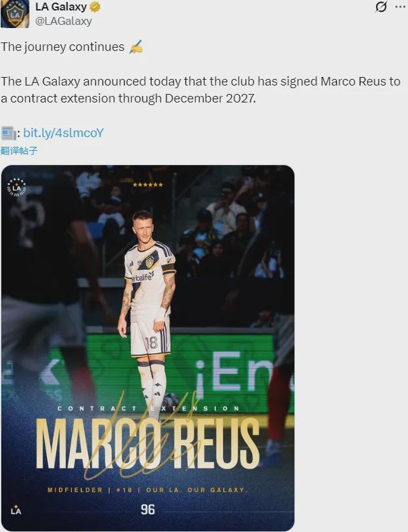Open the three-dot more options menu

coord(401,7)
